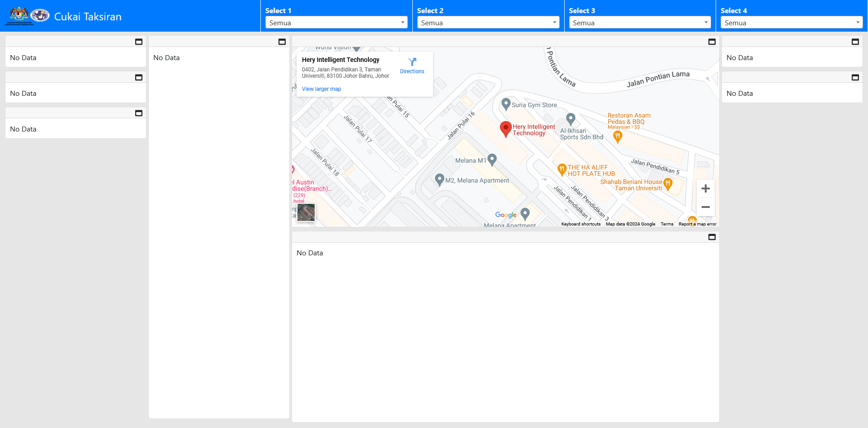Click the View larger map link
Screen dimensions: 868x428
tap(321, 89)
